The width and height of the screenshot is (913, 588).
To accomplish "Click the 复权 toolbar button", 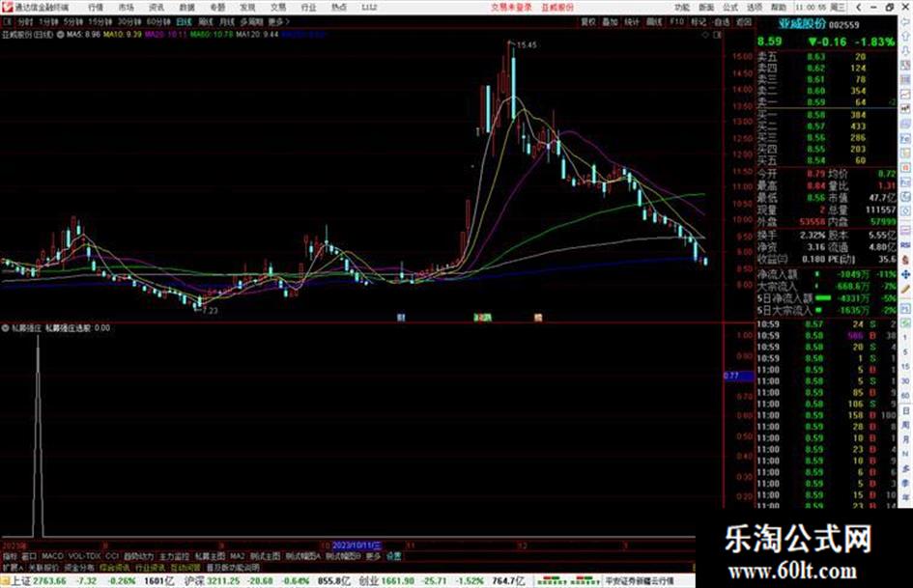I will [588, 21].
